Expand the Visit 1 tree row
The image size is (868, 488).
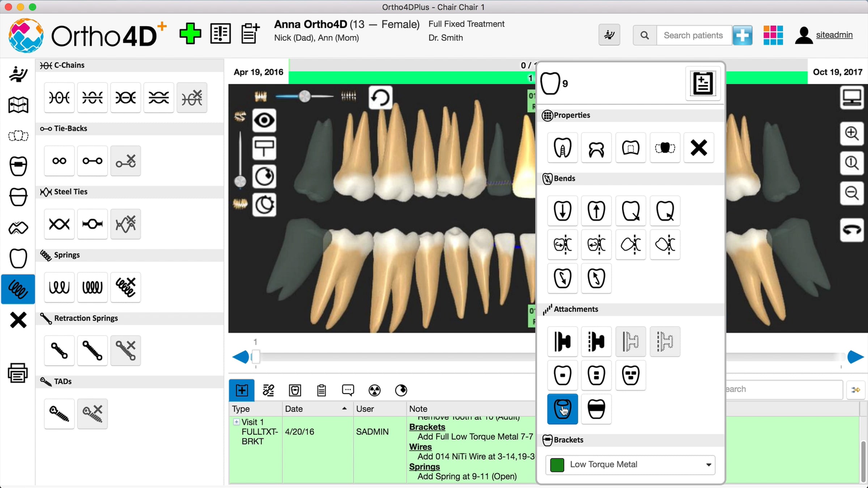236,422
